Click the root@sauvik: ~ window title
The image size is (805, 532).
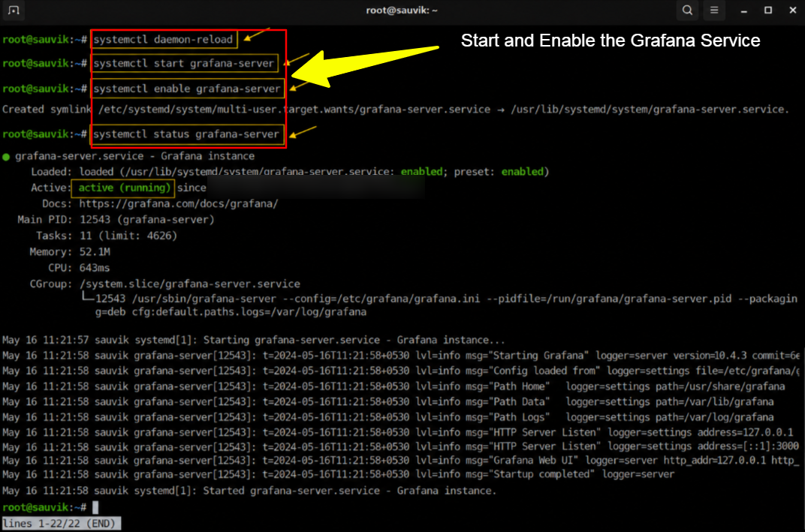402,11
